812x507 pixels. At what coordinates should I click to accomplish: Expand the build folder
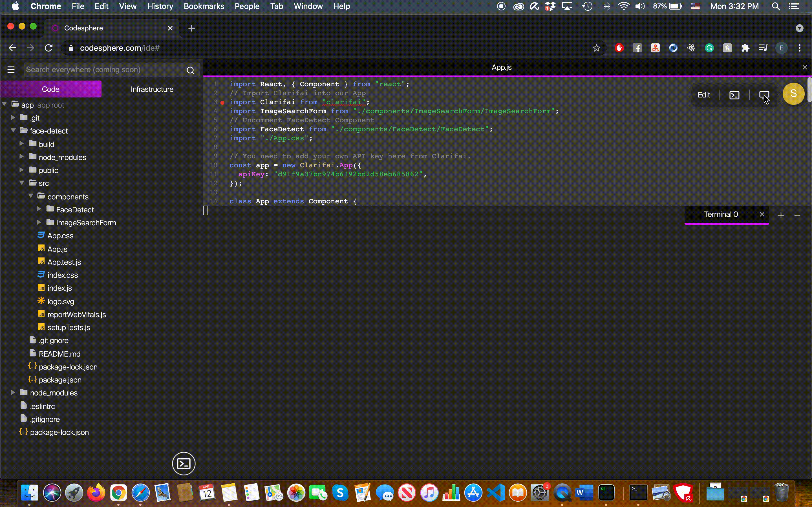(22, 144)
